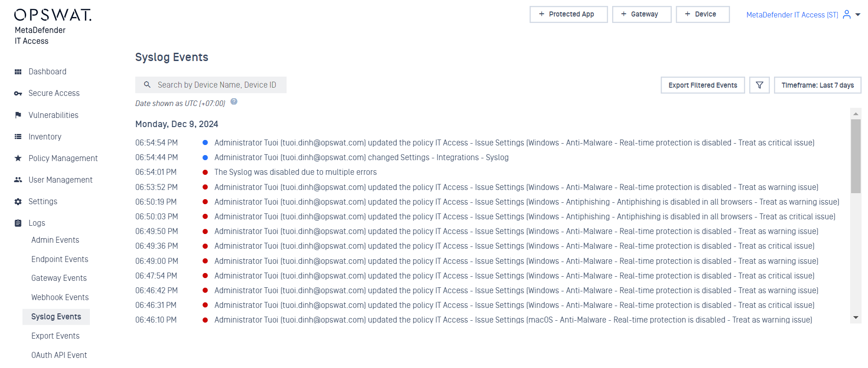Click the scrollbar down arrow
The height and width of the screenshot is (368, 868).
coord(856,318)
